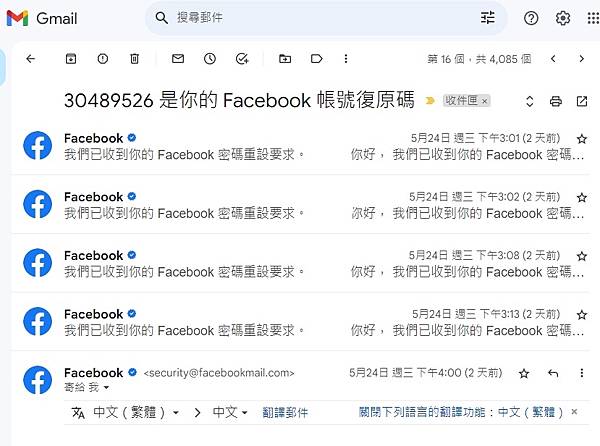Add to Tasks icon
Viewport: 600px width, 446px height.
(242, 59)
